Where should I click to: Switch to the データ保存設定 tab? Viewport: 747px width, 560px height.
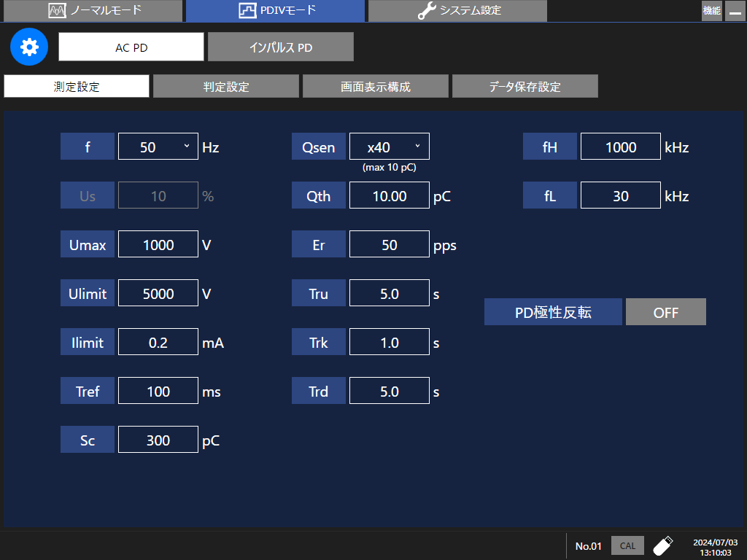pyautogui.click(x=525, y=85)
